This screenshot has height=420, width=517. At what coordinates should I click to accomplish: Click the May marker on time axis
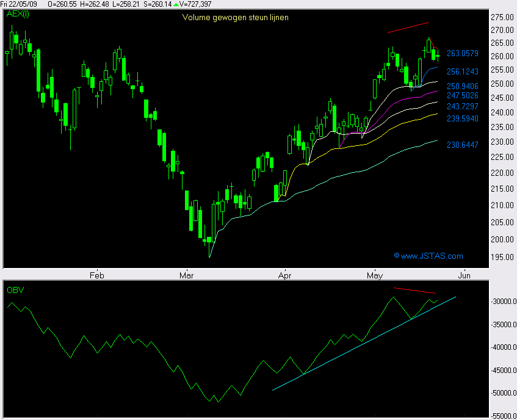(x=376, y=275)
